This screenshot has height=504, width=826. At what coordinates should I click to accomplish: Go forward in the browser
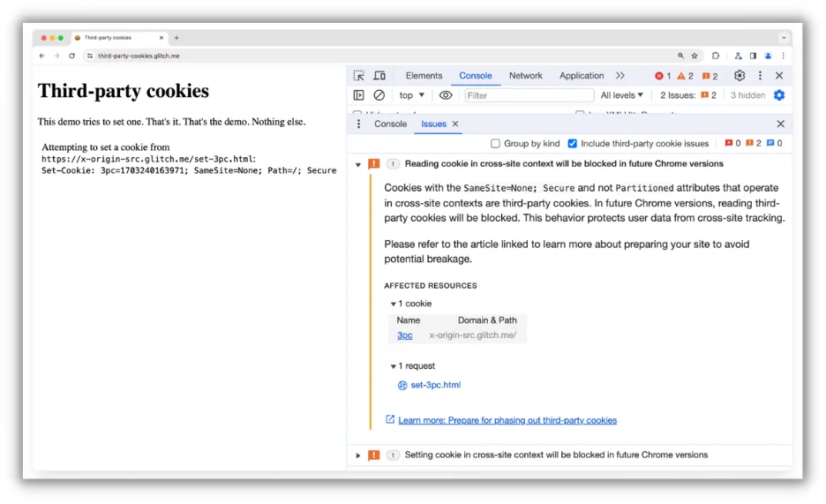pyautogui.click(x=56, y=56)
